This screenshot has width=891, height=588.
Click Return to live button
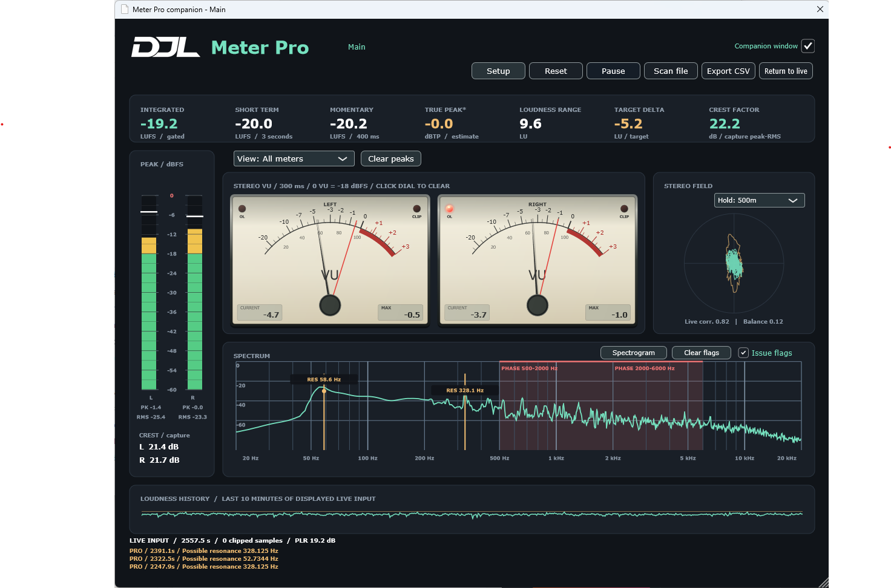[x=786, y=71]
